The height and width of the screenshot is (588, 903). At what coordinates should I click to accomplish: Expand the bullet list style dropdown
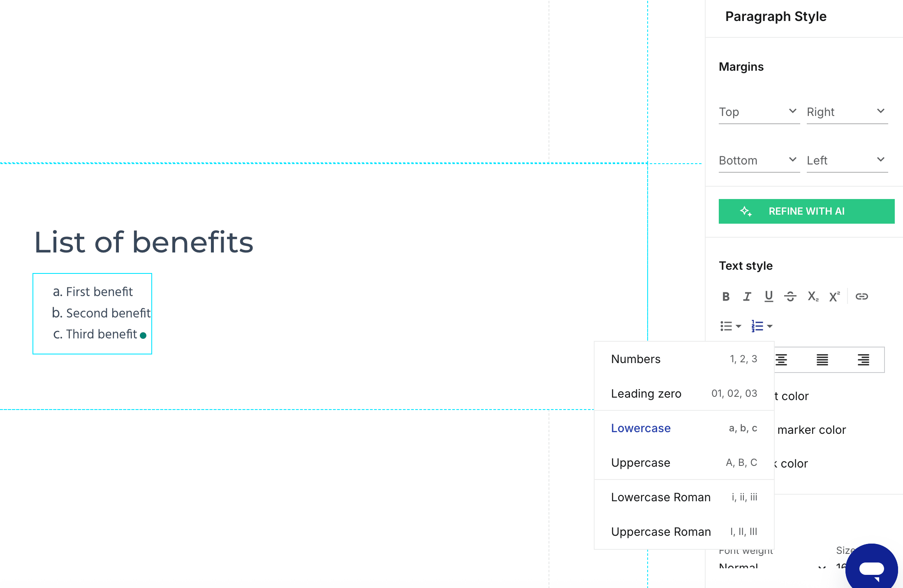tap(731, 326)
